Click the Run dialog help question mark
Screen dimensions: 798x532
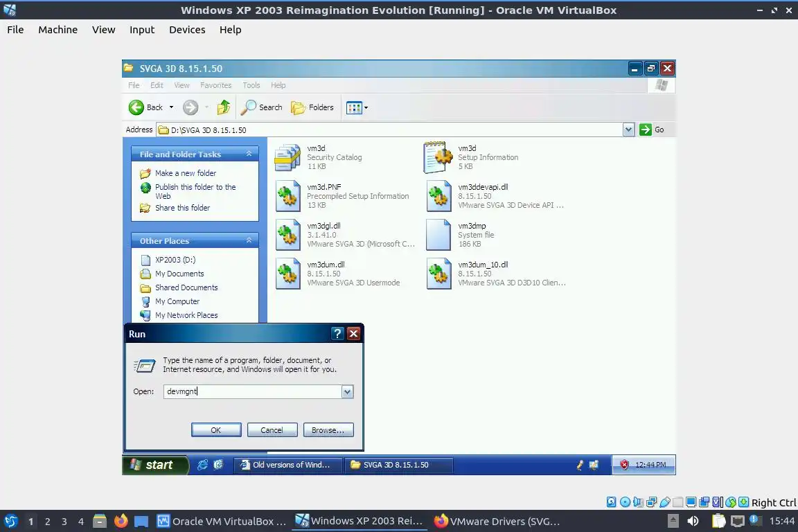[337, 333]
